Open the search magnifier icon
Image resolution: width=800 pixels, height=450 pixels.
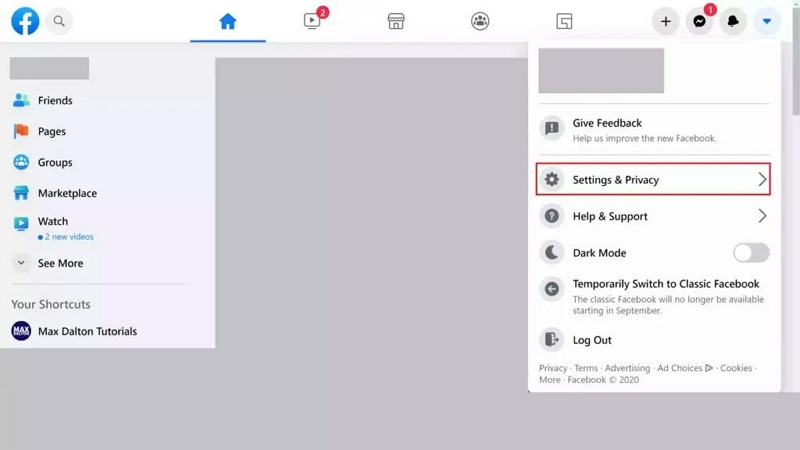(x=59, y=21)
